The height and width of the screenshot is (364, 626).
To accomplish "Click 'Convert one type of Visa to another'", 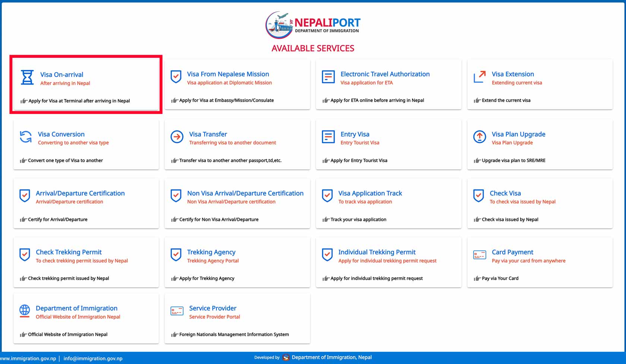I will click(x=65, y=161).
